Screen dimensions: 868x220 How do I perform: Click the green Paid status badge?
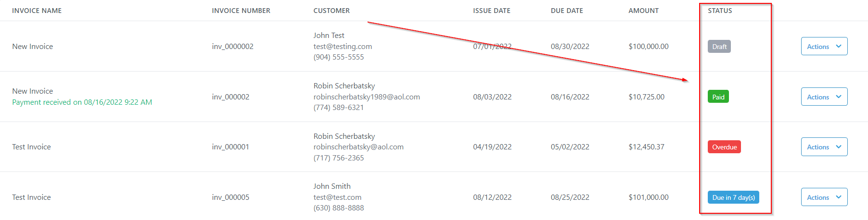718,97
